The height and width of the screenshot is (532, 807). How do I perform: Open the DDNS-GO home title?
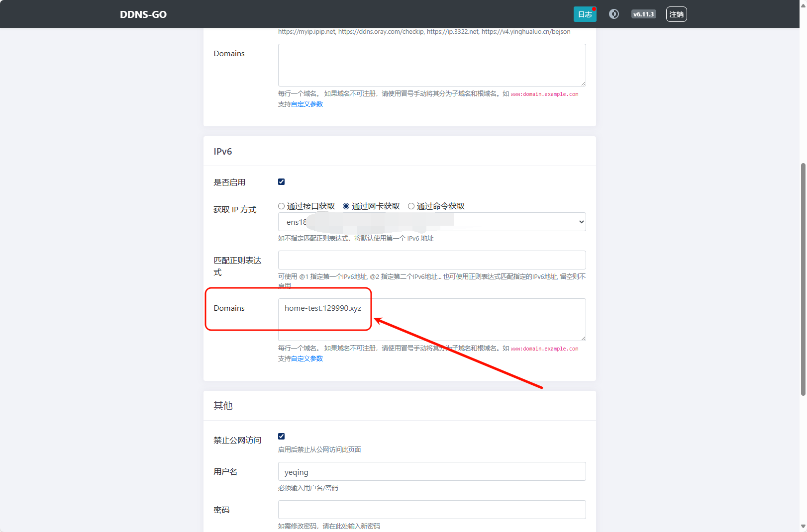tap(143, 14)
